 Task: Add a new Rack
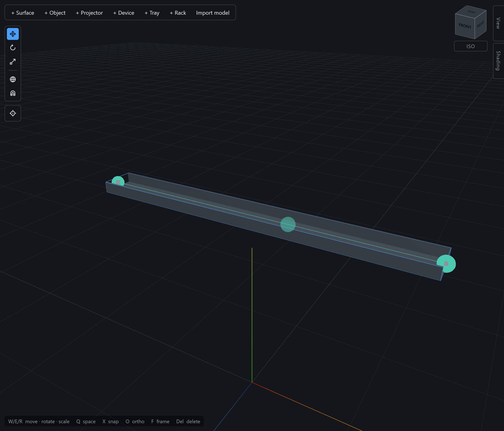point(178,13)
